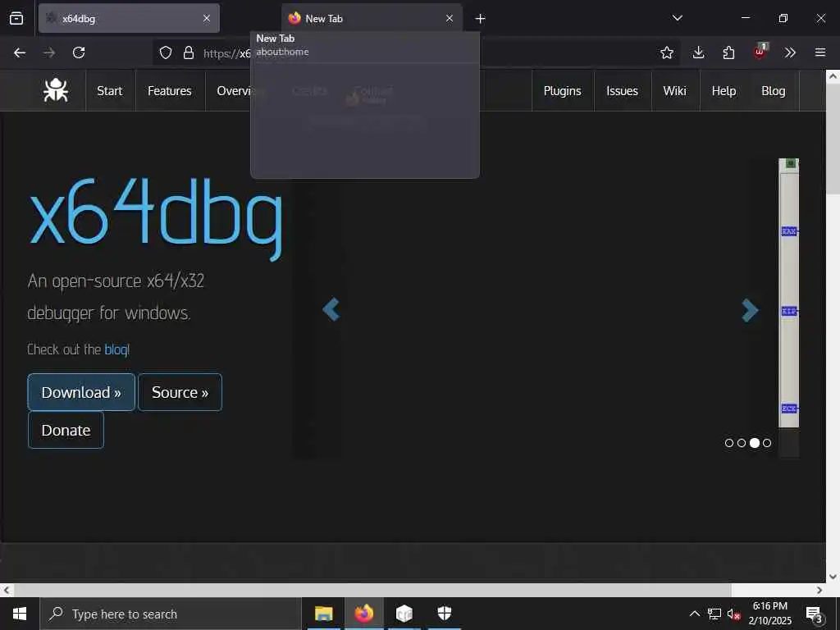The height and width of the screenshot is (630, 840).
Task: Click the taskbar clock showing 6:16 PM
Action: click(x=769, y=614)
